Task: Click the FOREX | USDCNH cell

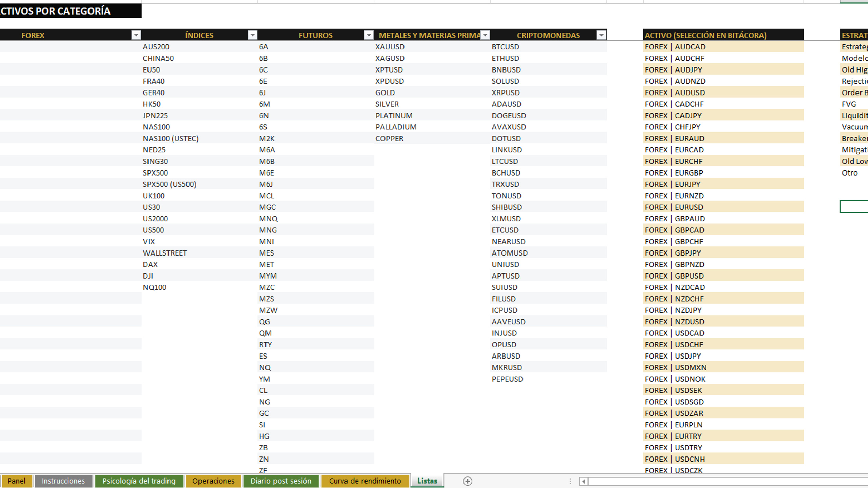Action: point(723,459)
